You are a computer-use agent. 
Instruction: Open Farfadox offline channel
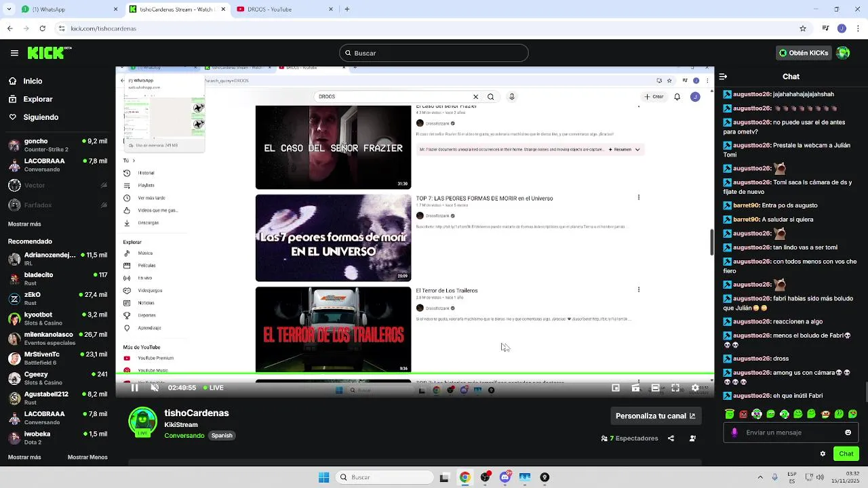click(58, 205)
